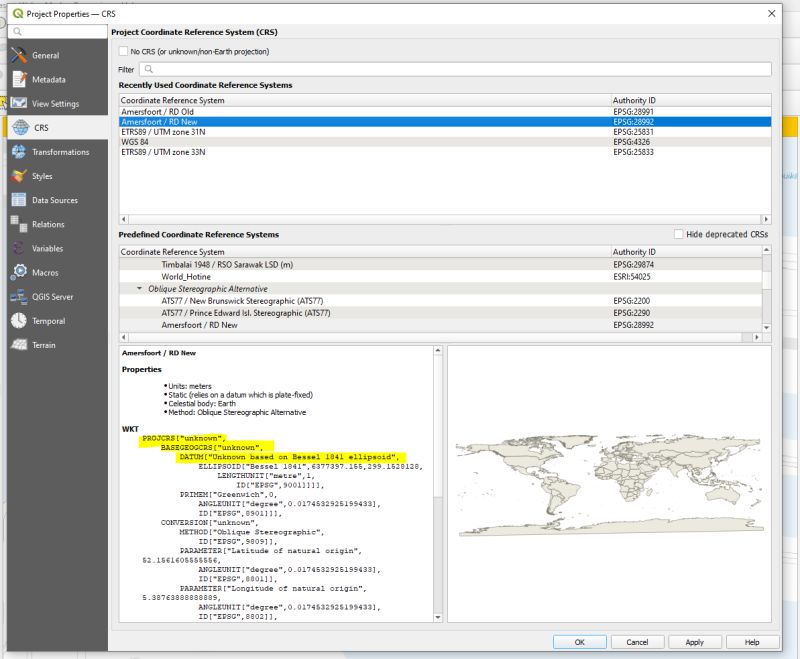Viewport: 800px width, 659px height.
Task: Click the View Settings icon
Action: [19, 103]
